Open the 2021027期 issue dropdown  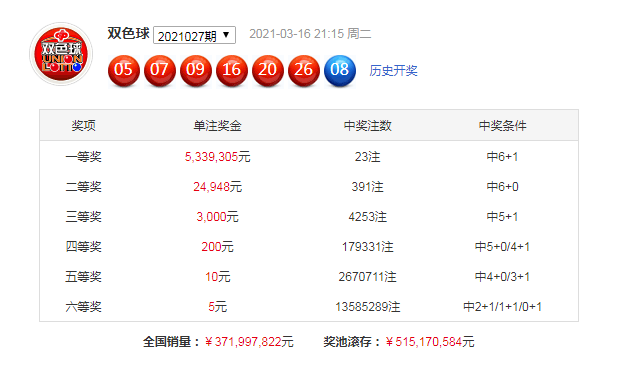tap(194, 35)
